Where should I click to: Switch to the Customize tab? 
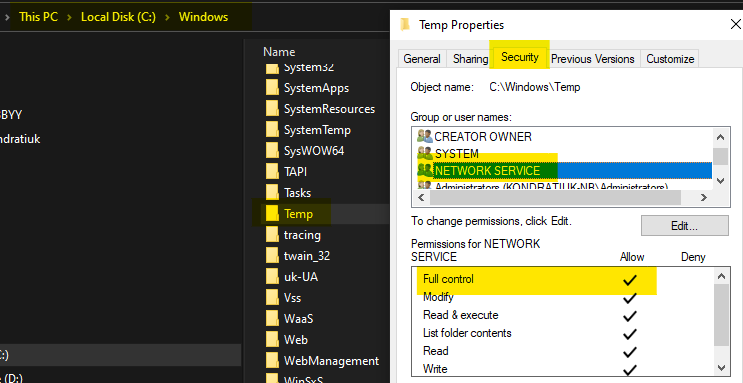(x=670, y=59)
